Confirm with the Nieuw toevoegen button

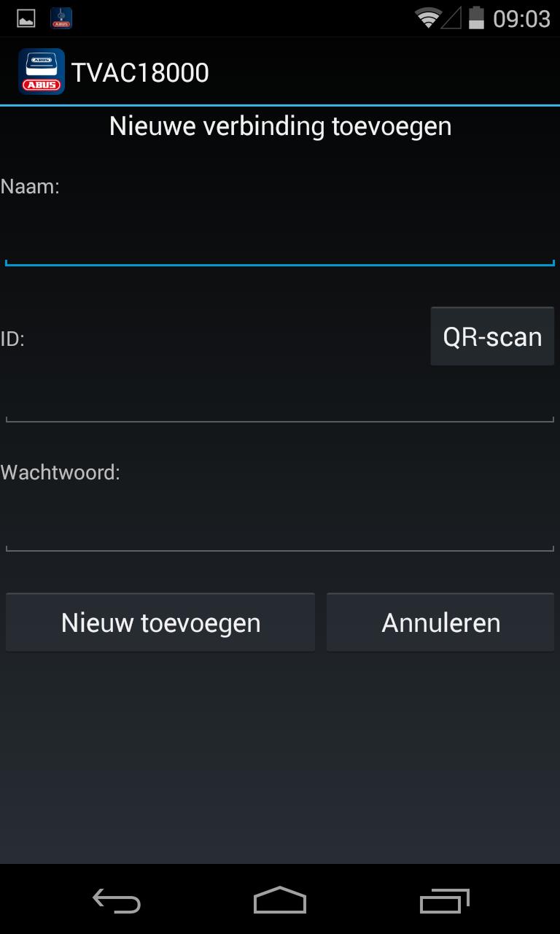click(160, 622)
